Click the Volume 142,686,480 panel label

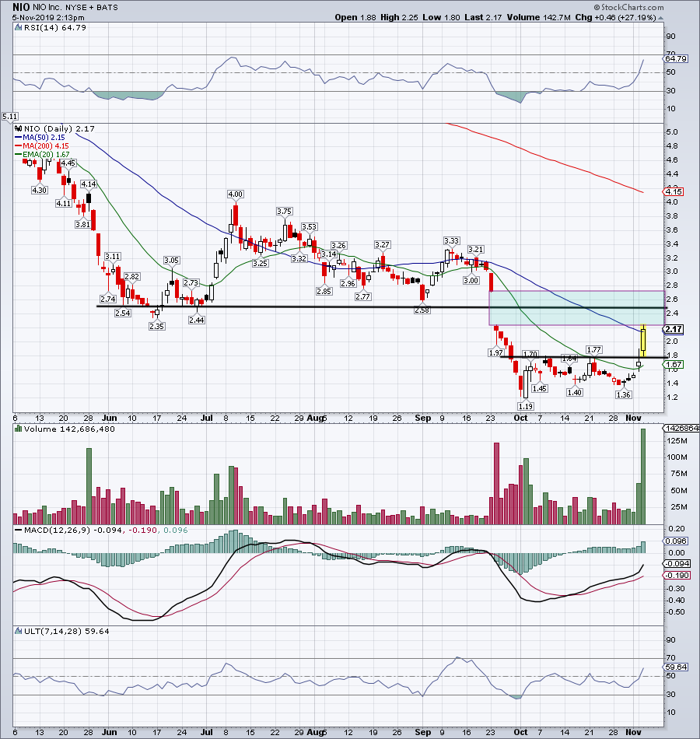pos(69,429)
